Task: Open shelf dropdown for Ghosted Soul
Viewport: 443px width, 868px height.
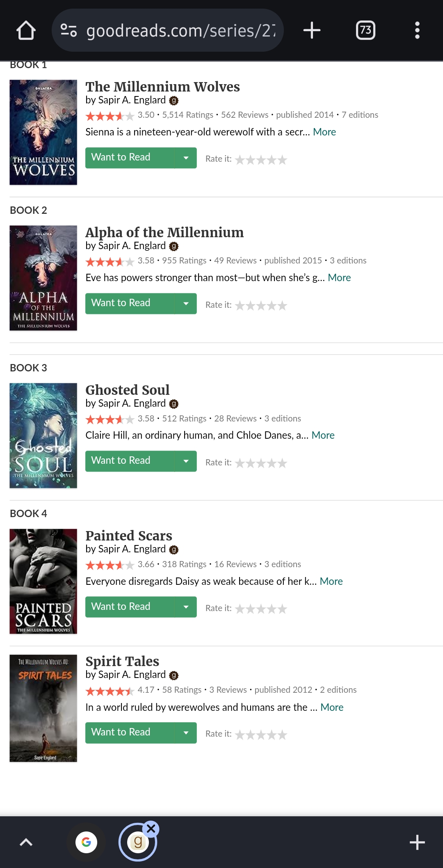Action: point(186,461)
